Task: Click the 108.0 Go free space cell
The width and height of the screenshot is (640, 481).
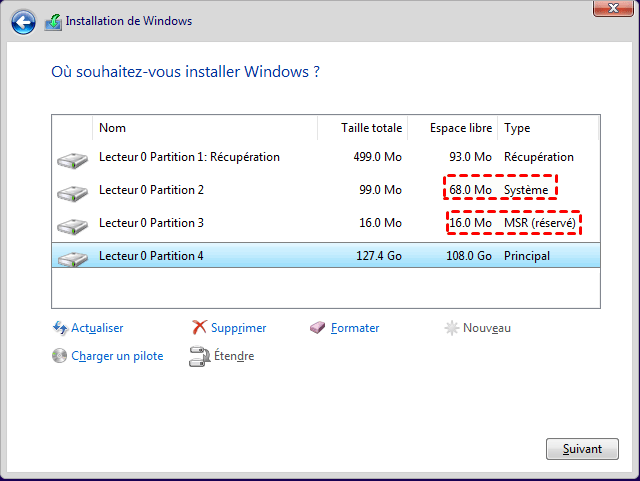Action: click(469, 256)
